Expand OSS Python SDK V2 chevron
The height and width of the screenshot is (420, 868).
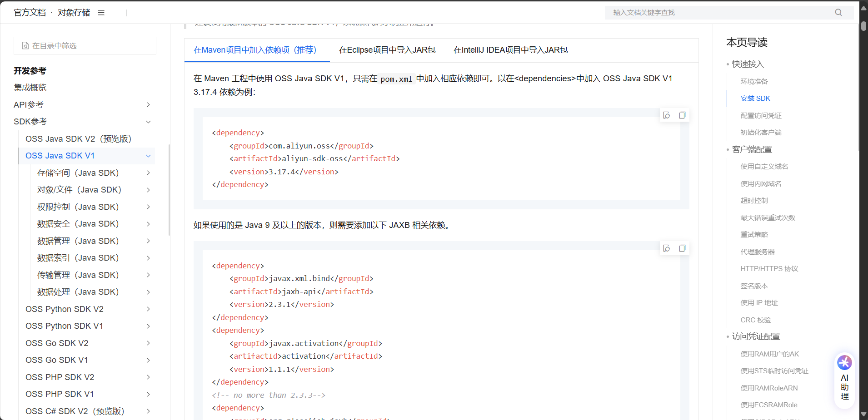coord(148,309)
